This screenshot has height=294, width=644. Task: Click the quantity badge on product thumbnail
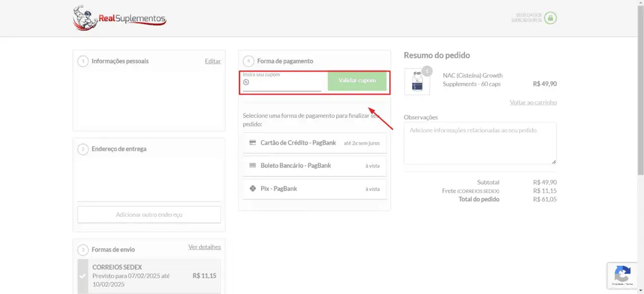point(427,72)
